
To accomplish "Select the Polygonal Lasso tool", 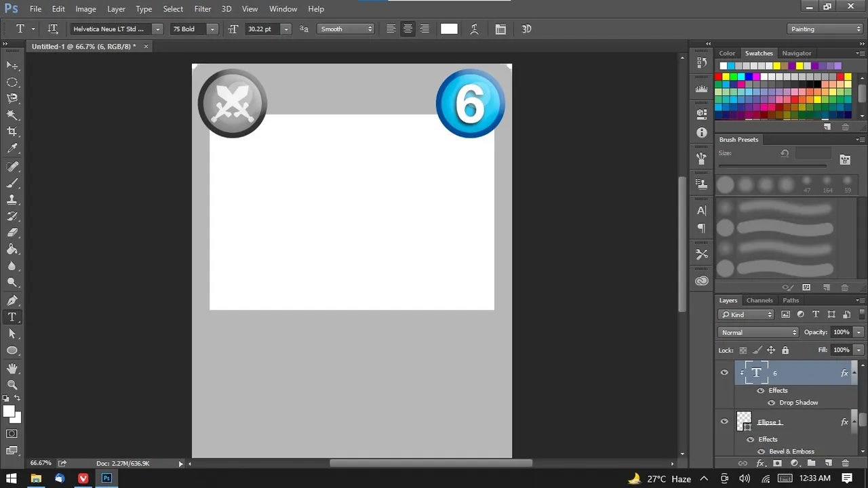I will click(x=12, y=99).
